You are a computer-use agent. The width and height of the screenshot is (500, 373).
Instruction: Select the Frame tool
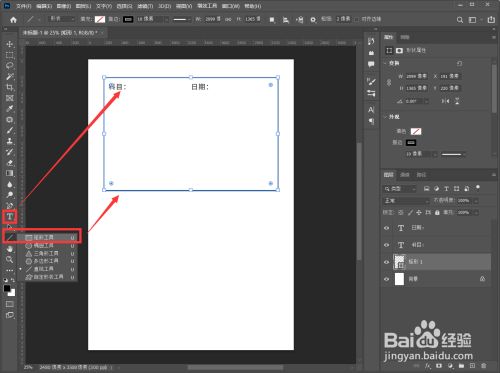coord(10,98)
